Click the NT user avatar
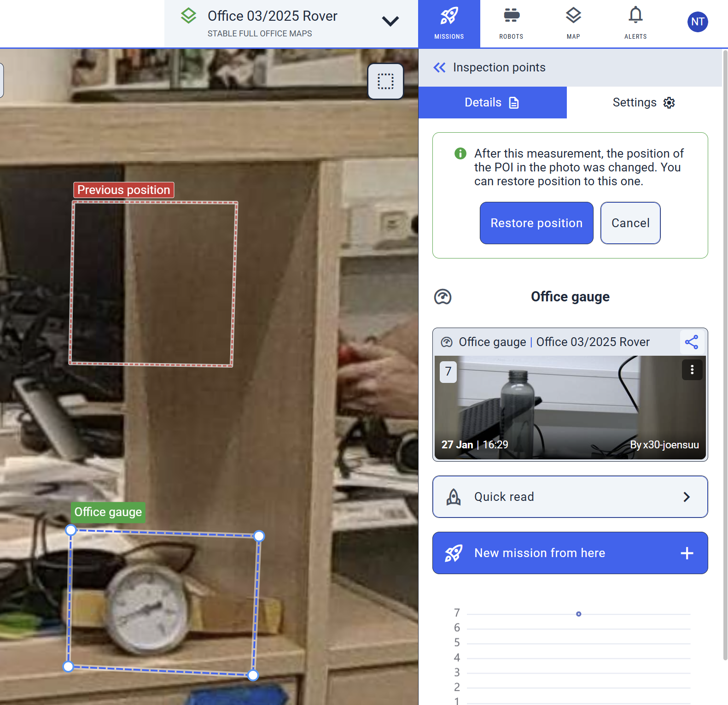This screenshot has height=705, width=728. click(x=698, y=22)
